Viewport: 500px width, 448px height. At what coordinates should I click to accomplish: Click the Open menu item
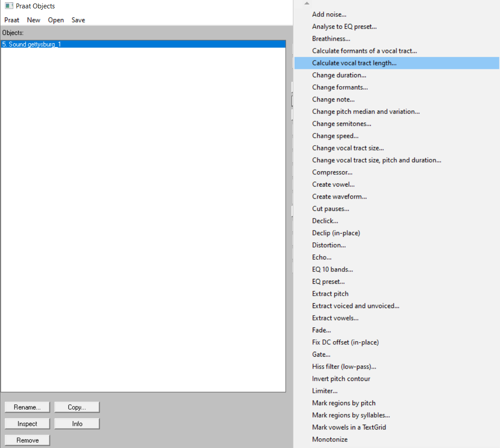[56, 20]
